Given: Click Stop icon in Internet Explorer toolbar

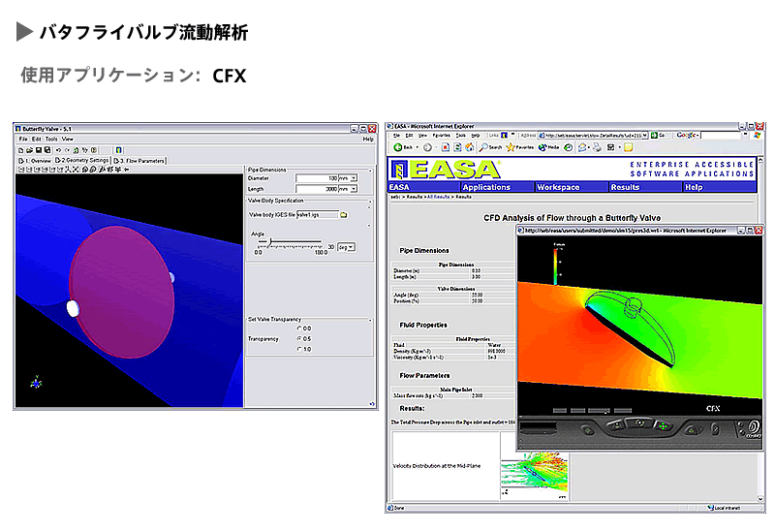Looking at the screenshot, I should tap(446, 147).
